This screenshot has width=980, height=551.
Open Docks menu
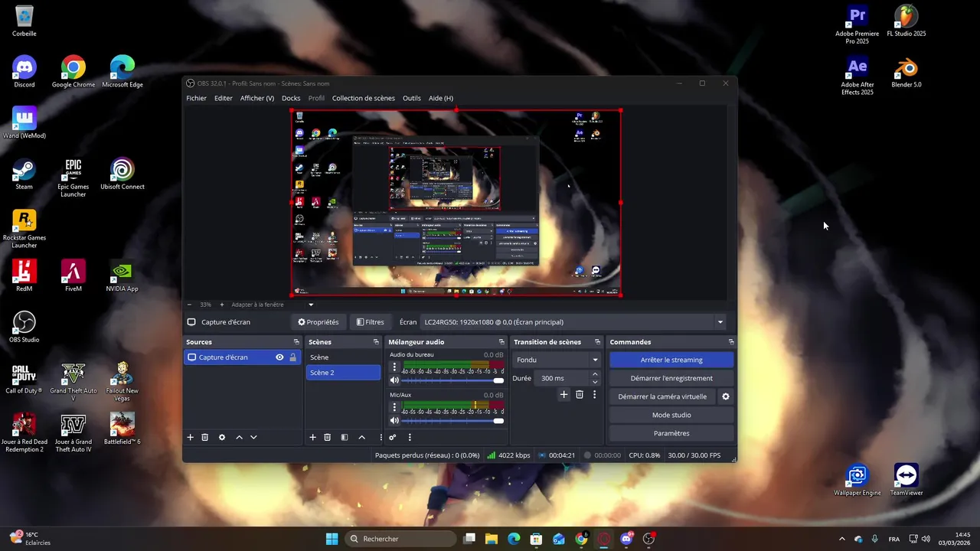click(291, 98)
